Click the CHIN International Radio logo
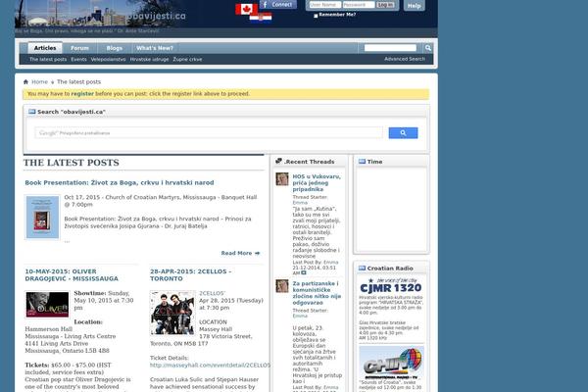The image size is (588, 392). (x=391, y=364)
